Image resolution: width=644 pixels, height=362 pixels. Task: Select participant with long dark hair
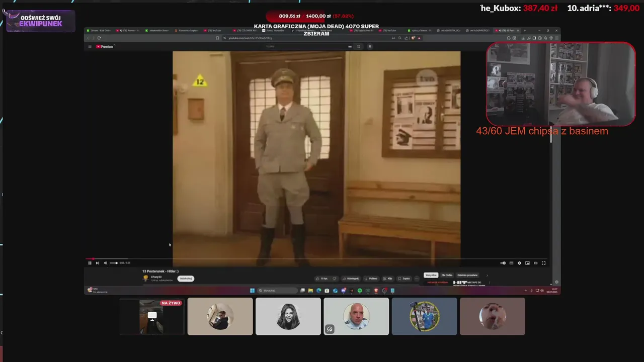[288, 316]
